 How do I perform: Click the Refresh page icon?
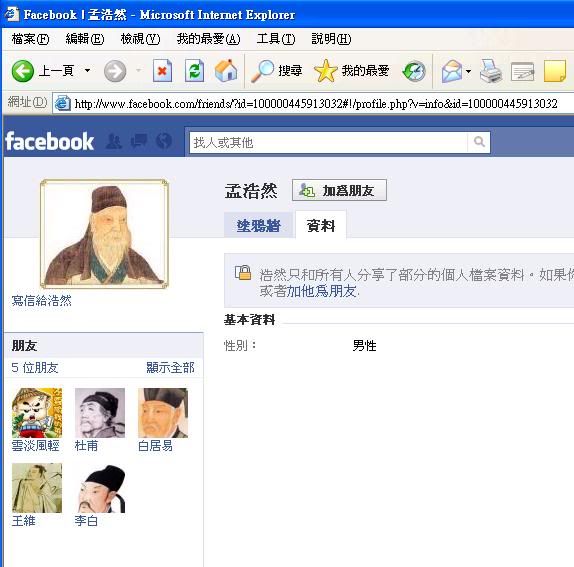[x=194, y=70]
